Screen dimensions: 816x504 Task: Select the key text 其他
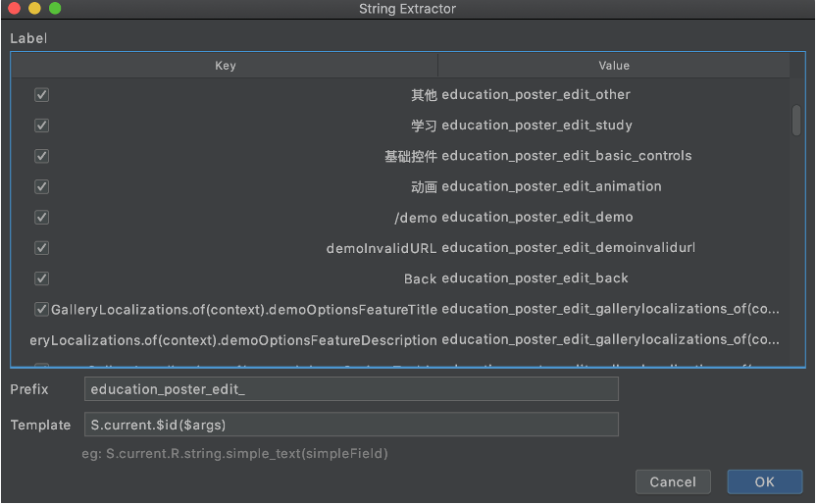[424, 95]
